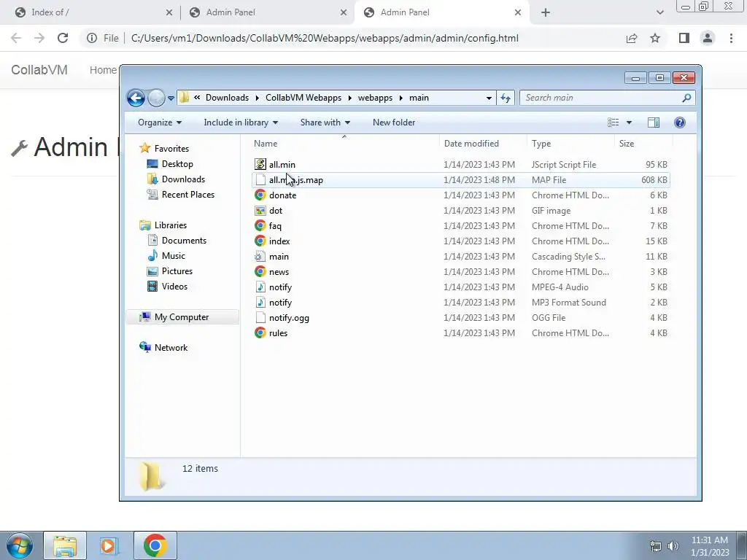Click the Explorer forward arrow button
The width and height of the screenshot is (747, 560).
point(156,98)
